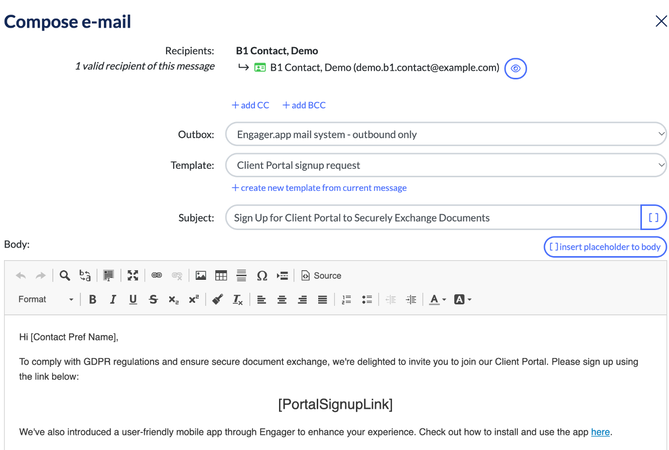This screenshot has width=669, height=450.
Task: Switch to Source view
Action: coord(321,276)
